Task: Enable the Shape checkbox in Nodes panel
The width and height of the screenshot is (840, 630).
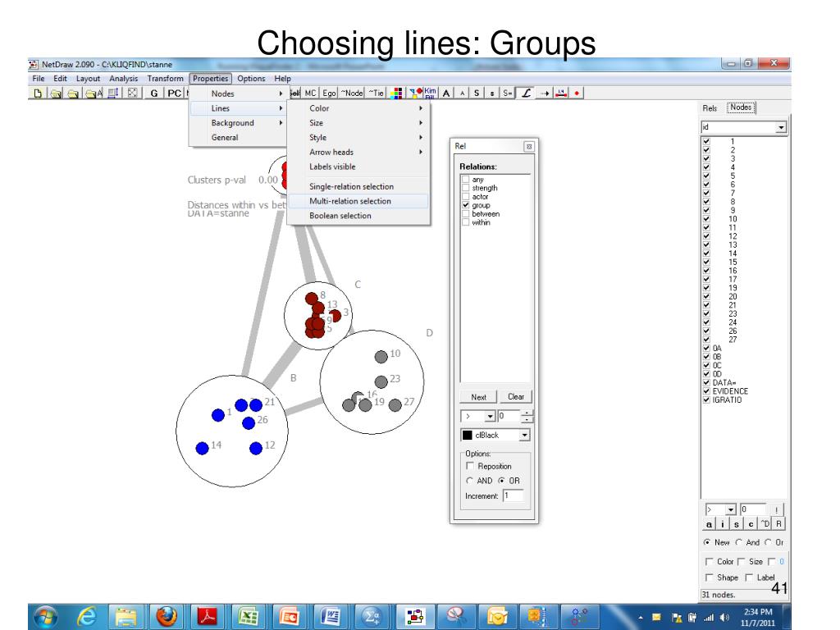Action: pyautogui.click(x=710, y=577)
